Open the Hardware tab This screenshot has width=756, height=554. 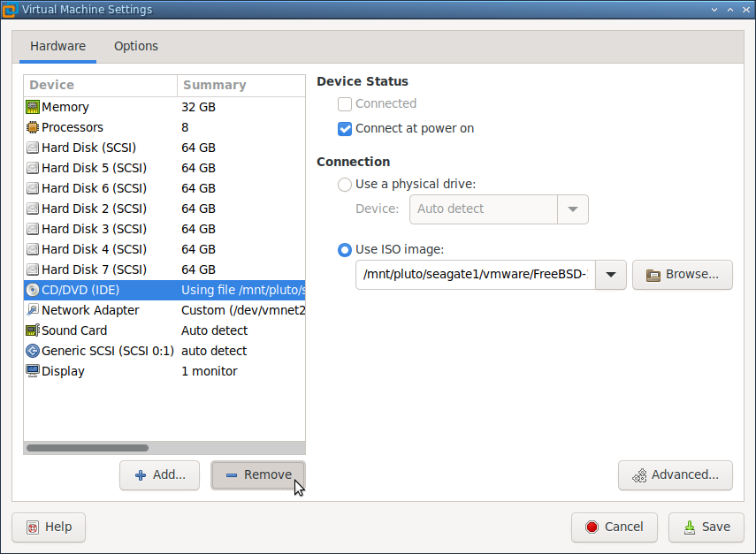point(58,46)
